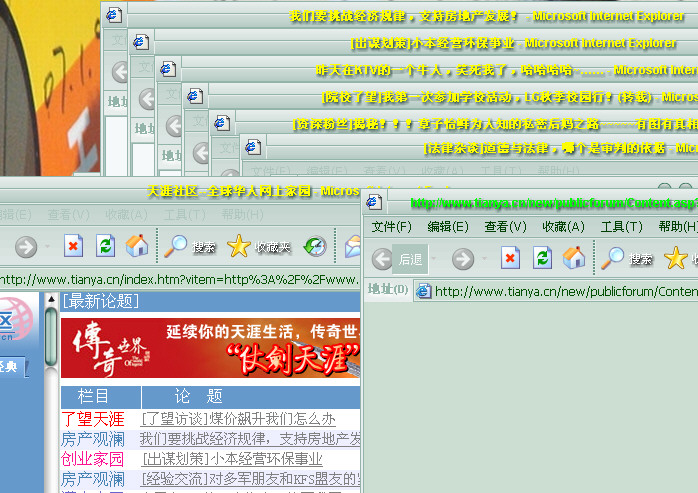
Task: Click the Home icon in the Content.asp window
Action: point(574,258)
